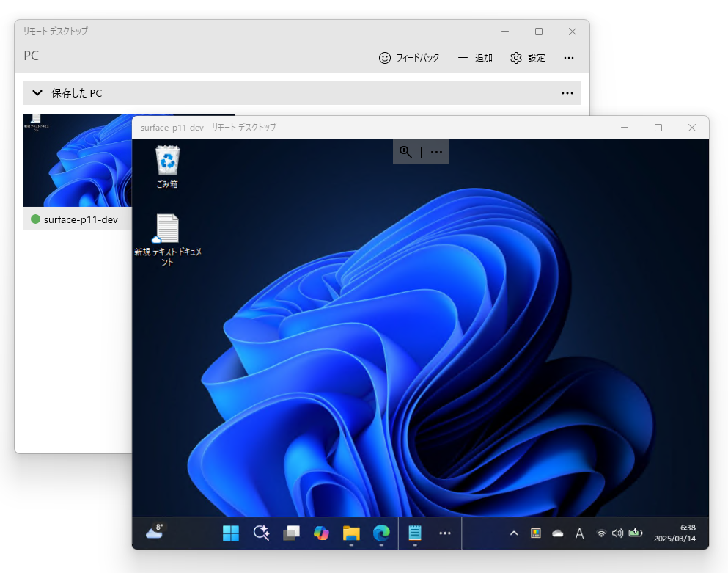728x573 pixels.
Task: Click the Start button on the remote taskbar
Action: coord(230,533)
